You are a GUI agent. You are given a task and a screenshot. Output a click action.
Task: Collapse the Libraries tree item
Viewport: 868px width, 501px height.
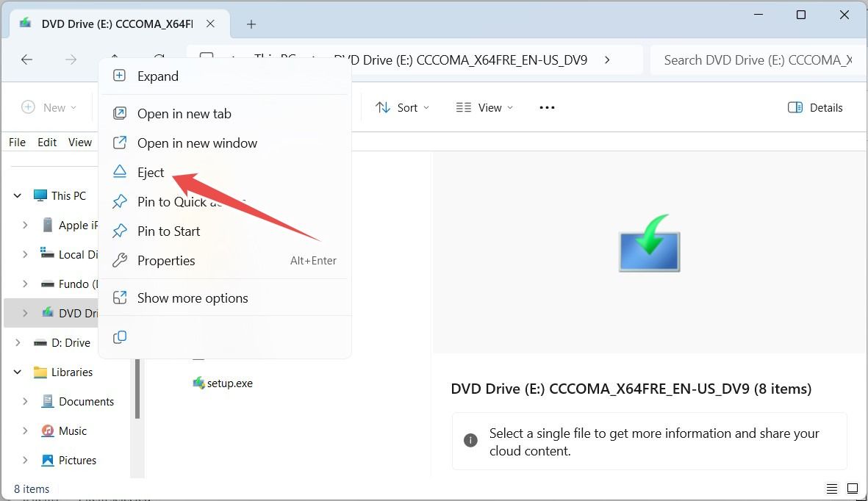pos(17,372)
